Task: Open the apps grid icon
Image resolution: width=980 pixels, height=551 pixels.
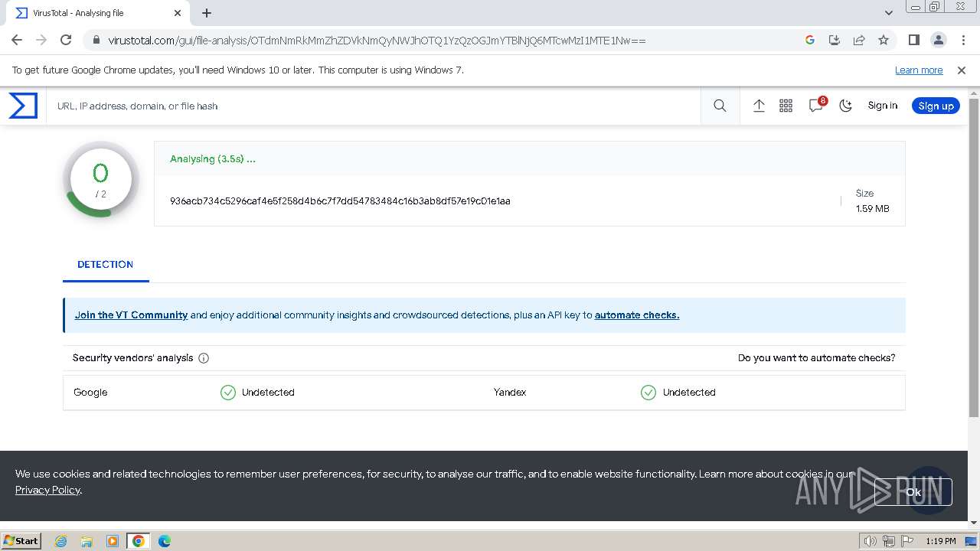Action: [786, 106]
